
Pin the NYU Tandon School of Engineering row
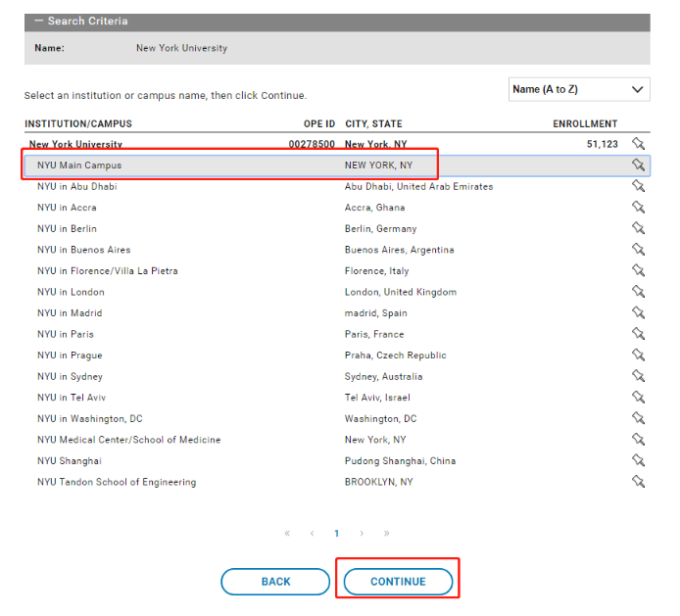(638, 482)
